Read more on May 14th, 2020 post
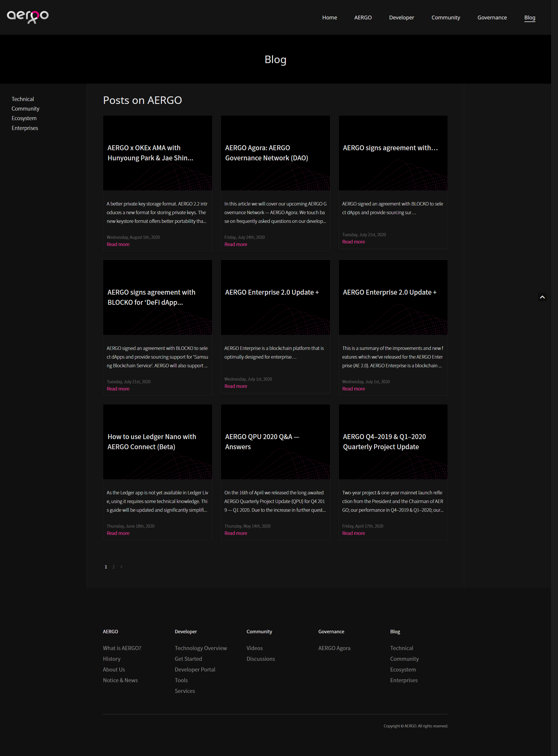Viewport: 558px width, 756px height. click(236, 533)
